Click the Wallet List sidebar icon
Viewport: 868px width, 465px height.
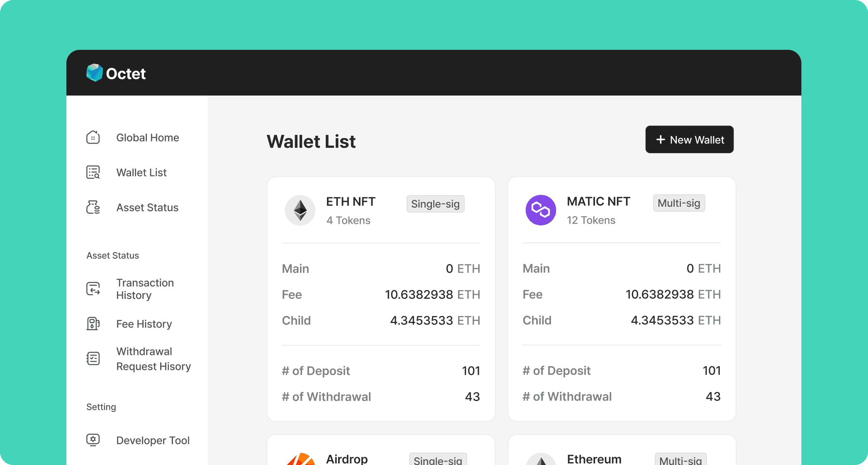(93, 172)
